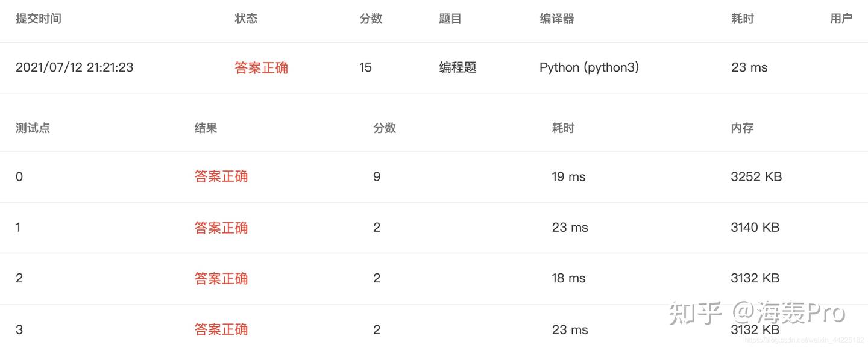Click the 答案正确 result for test point 0
Image resolution: width=868 pixels, height=348 pixels.
[x=221, y=176]
